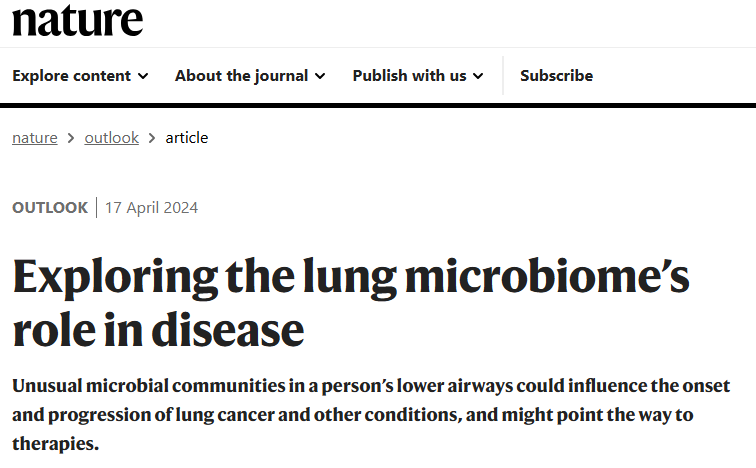Navigate to nature breadcrumb link

click(x=34, y=138)
